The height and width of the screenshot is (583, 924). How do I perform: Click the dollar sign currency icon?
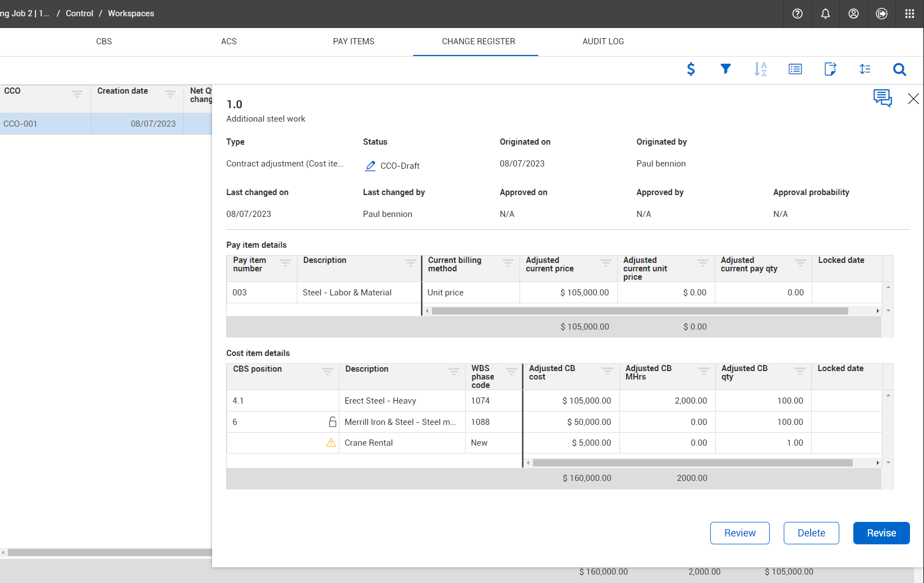coord(691,69)
